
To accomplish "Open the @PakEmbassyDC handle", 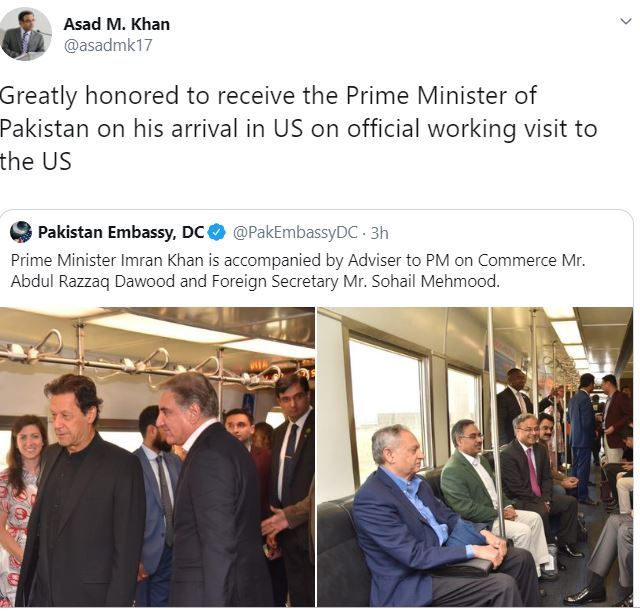I will point(295,232).
